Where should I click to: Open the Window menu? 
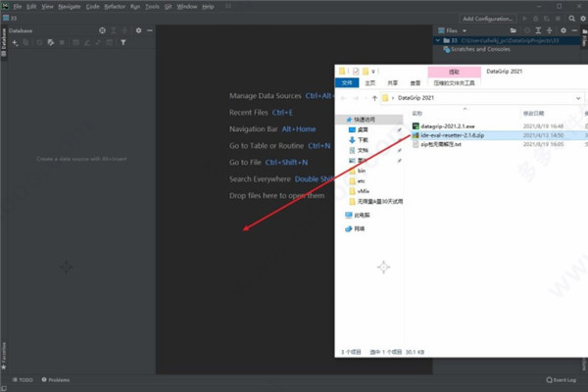tap(187, 7)
